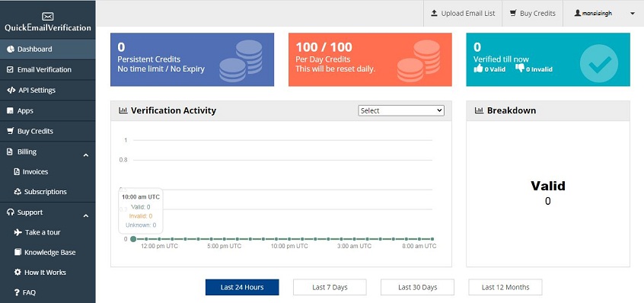Viewport: 644px width, 303px height.
Task: Click the '100 / 100' credits value
Action: pyautogui.click(x=324, y=46)
